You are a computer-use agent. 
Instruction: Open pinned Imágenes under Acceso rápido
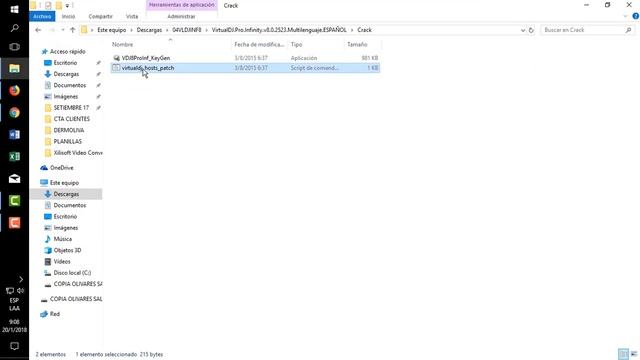pos(65,96)
